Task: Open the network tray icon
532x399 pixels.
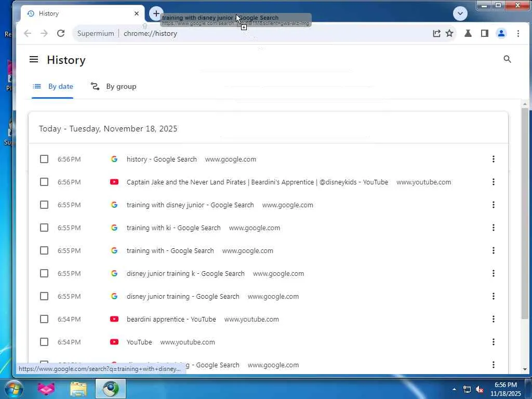Action: (467, 390)
